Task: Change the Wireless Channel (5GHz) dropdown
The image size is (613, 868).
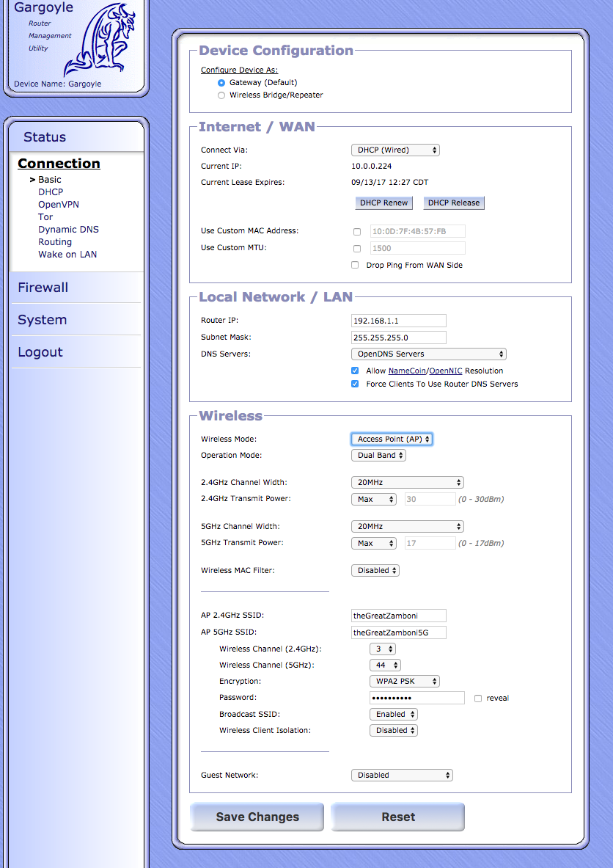Action: point(385,665)
